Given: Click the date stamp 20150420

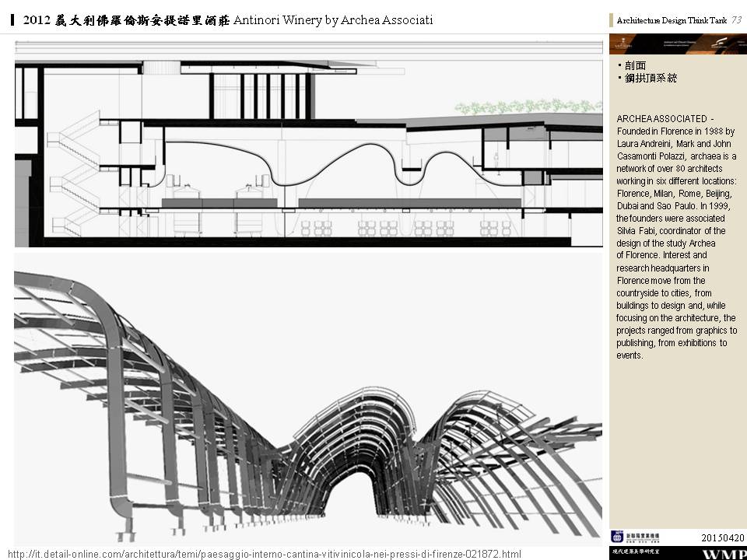Looking at the screenshot, I should 722,537.
